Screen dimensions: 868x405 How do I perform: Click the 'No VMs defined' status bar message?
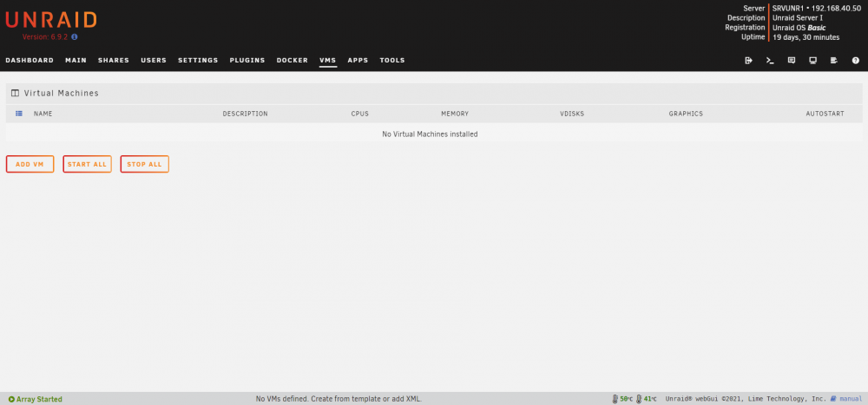339,399
